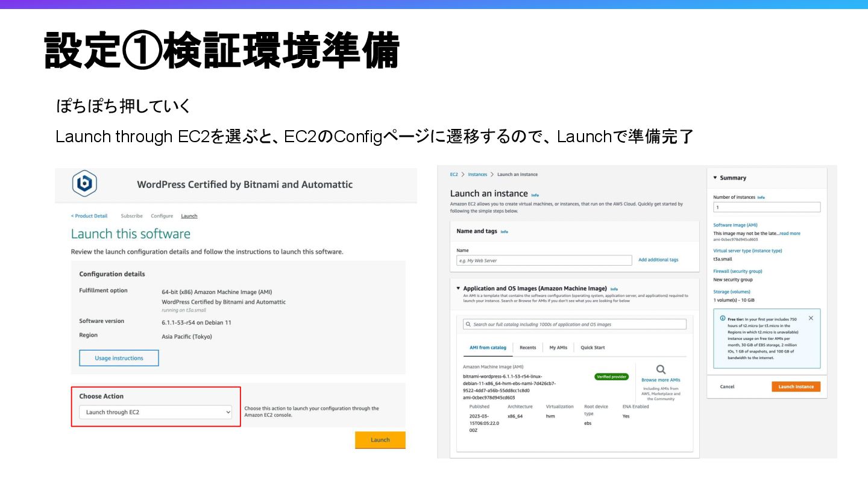868x488 pixels.
Task: Click the 'ebs' root device type value
Action: (588, 423)
